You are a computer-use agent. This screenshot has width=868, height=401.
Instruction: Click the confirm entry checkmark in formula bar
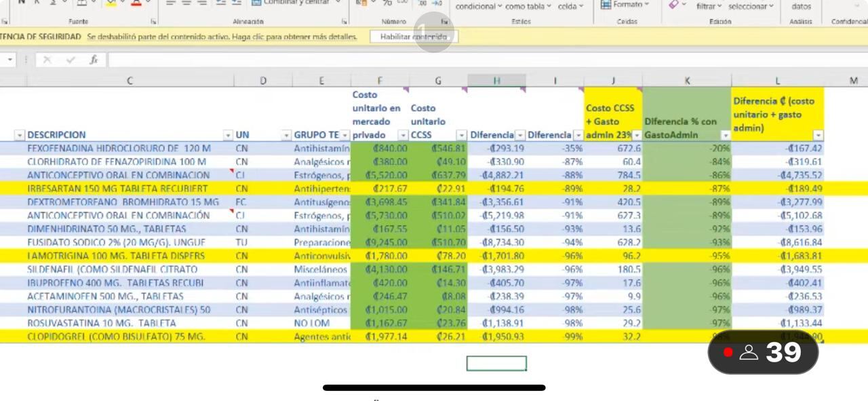click(x=70, y=60)
